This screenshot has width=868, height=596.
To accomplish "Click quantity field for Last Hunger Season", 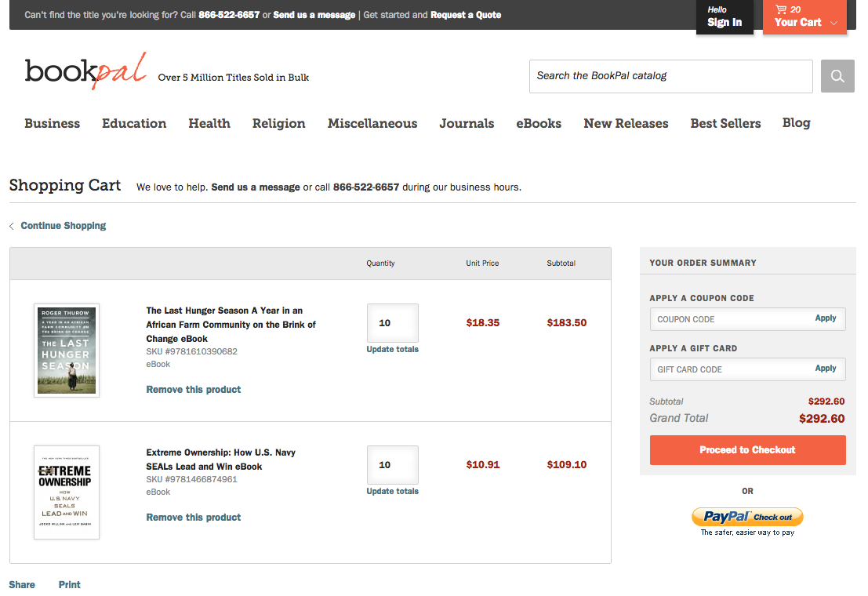I will pos(393,323).
